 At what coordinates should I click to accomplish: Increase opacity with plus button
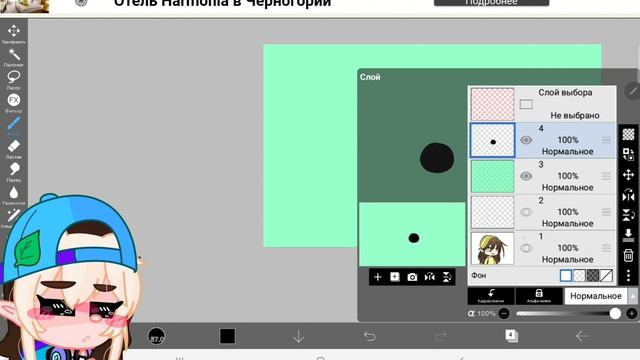(631, 313)
